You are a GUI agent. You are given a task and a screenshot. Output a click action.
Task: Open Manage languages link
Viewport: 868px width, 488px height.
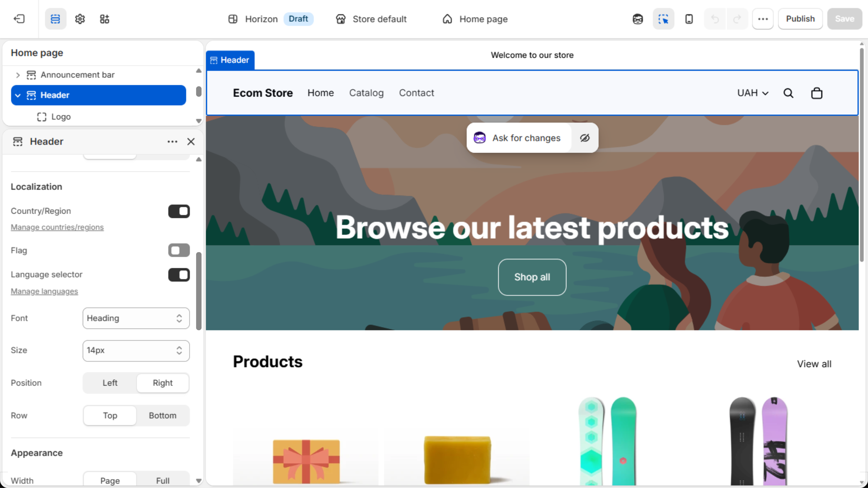pos(44,291)
